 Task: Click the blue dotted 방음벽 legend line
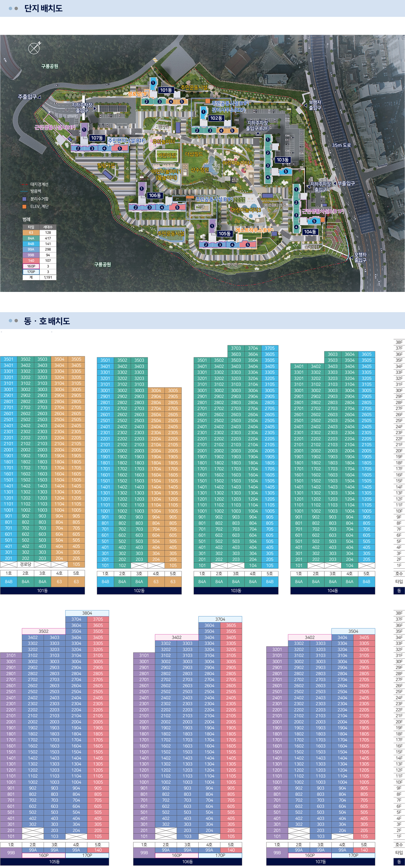pos(24,191)
